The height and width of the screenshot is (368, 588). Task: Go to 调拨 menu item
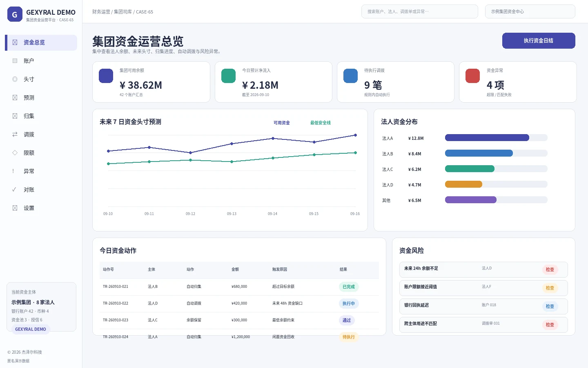click(41, 135)
